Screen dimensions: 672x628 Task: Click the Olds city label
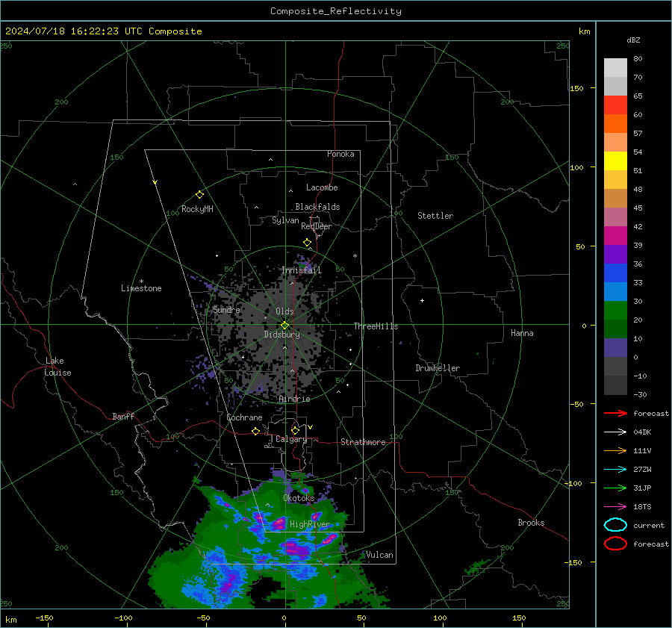point(284,311)
